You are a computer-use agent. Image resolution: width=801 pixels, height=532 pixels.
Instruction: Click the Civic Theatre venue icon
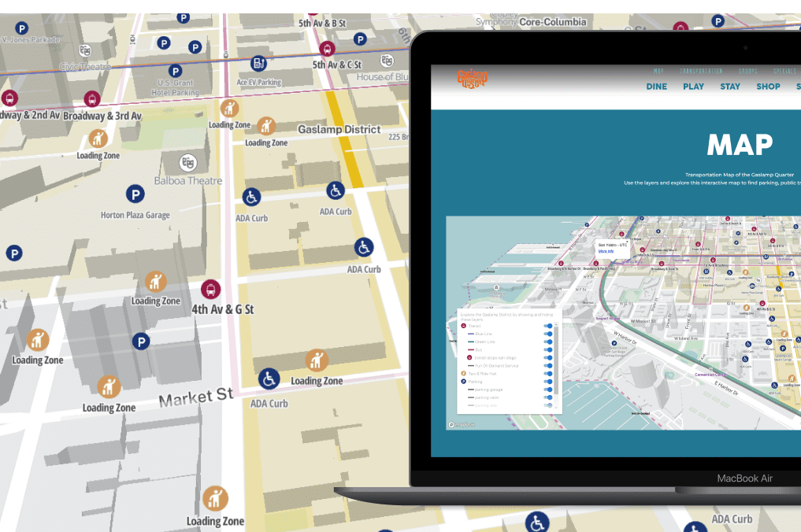click(85, 50)
